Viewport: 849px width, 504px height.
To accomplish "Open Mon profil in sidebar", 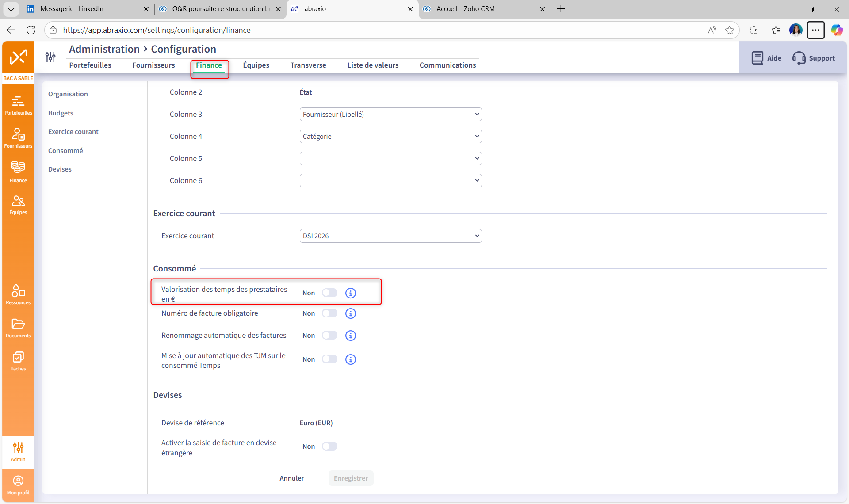I will tap(18, 485).
